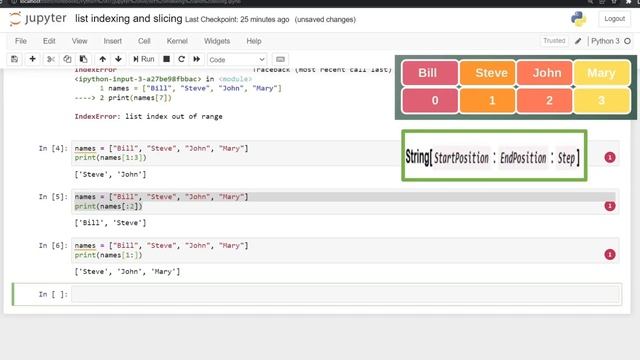This screenshot has width=640, height=360.
Task: Click the Python logo icon
Action: tap(578, 19)
